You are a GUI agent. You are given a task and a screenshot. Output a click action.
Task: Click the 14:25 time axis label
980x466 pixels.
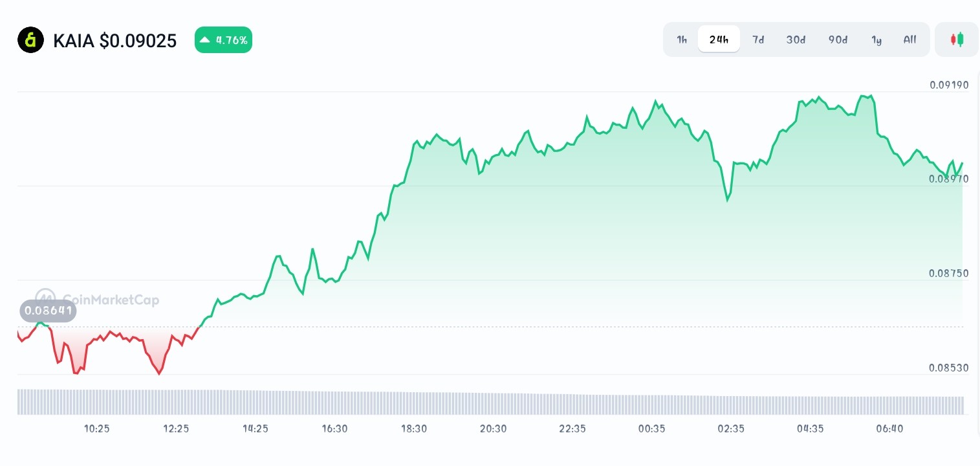click(256, 428)
